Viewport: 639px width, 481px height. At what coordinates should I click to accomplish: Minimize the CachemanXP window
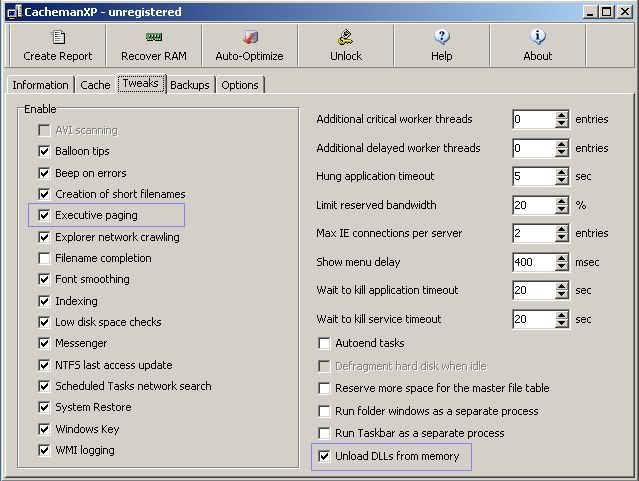pyautogui.click(x=590, y=12)
